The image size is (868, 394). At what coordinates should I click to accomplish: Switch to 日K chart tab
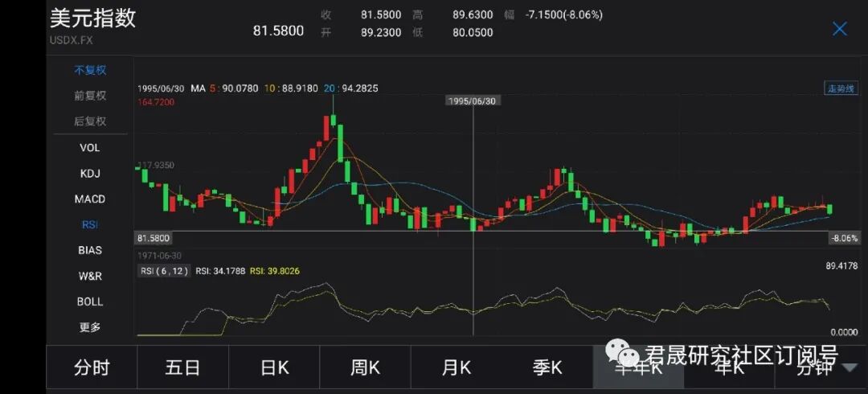click(274, 367)
